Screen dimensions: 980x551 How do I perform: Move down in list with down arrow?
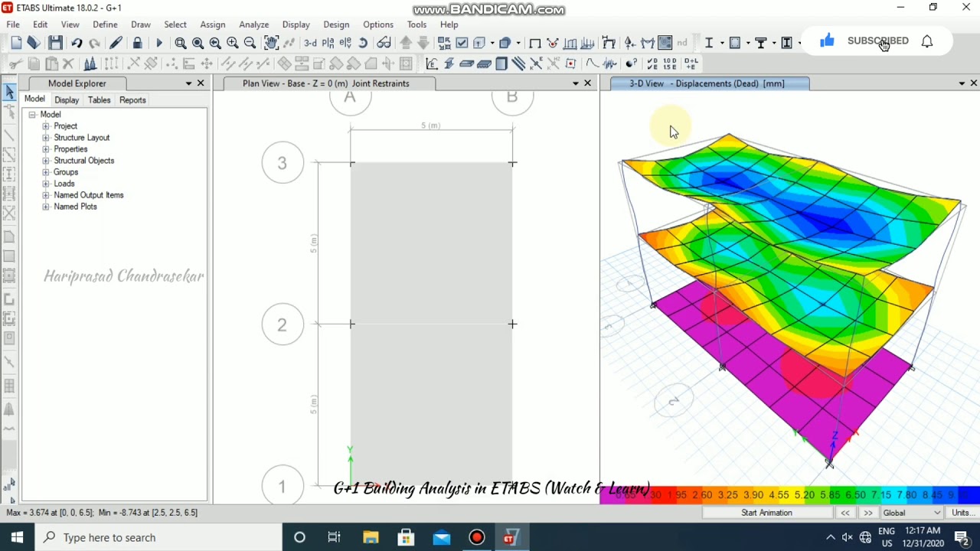pyautogui.click(x=423, y=44)
